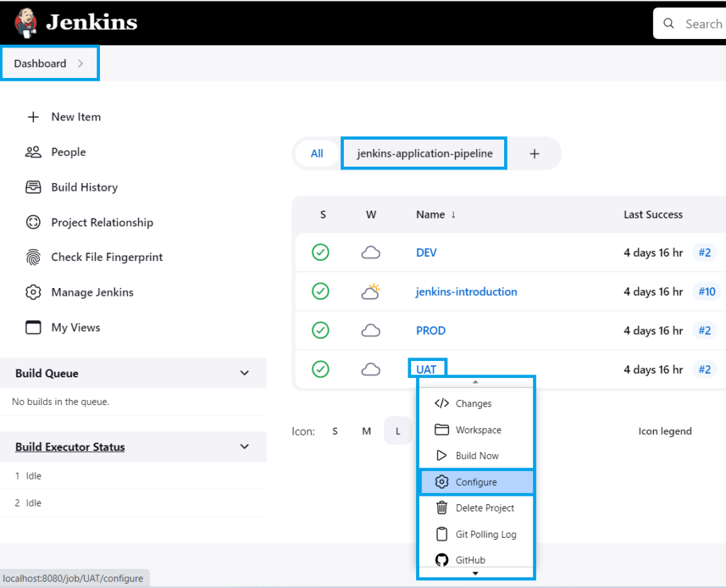Open Build History from the sidebar
Screen dimensions: 726x588
point(84,187)
